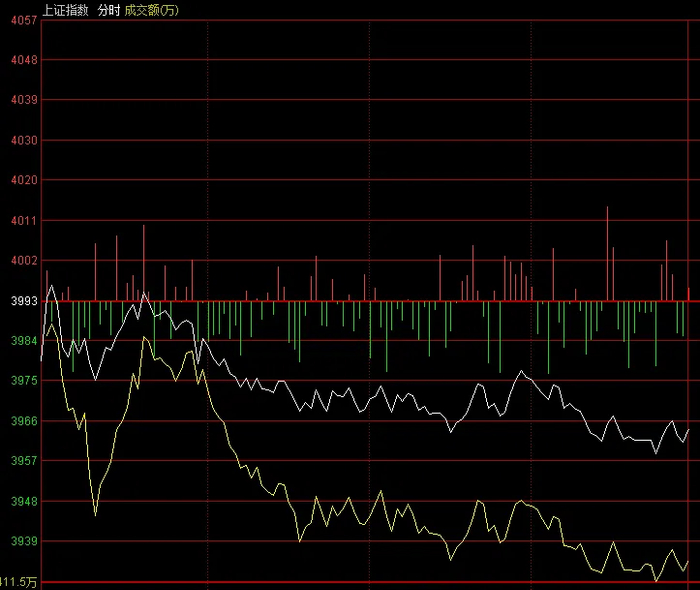Select the 4011 price axis label
Image resolution: width=700 pixels, height=590 pixels.
(24, 220)
